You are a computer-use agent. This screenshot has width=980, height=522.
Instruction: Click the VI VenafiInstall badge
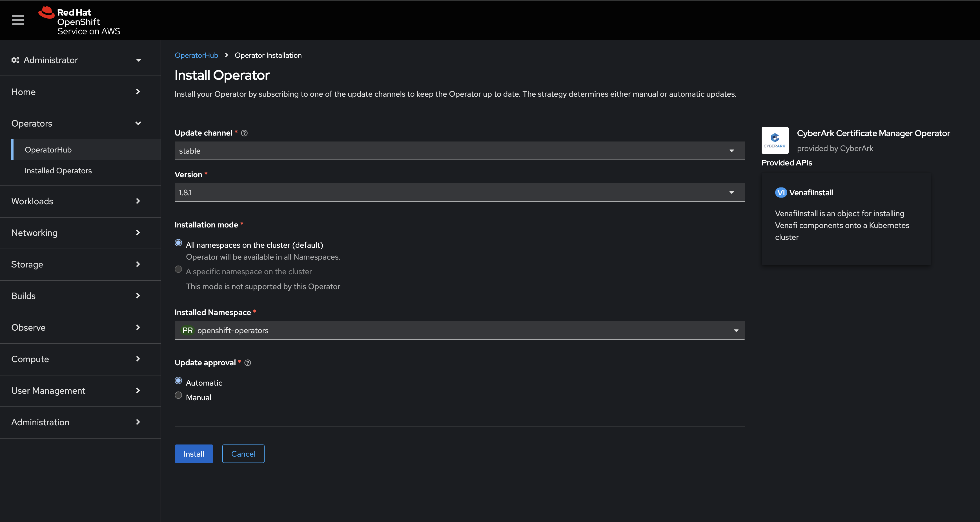pos(781,193)
